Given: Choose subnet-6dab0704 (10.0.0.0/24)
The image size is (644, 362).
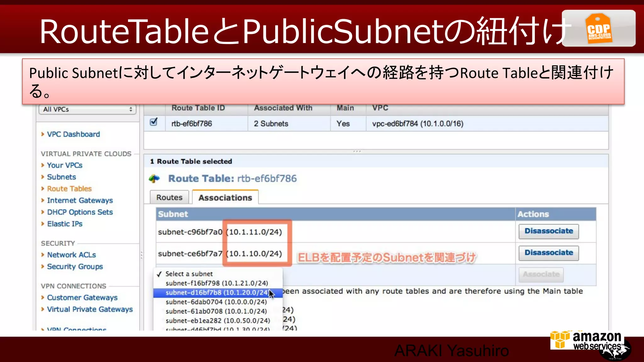Looking at the screenshot, I should (218, 302).
